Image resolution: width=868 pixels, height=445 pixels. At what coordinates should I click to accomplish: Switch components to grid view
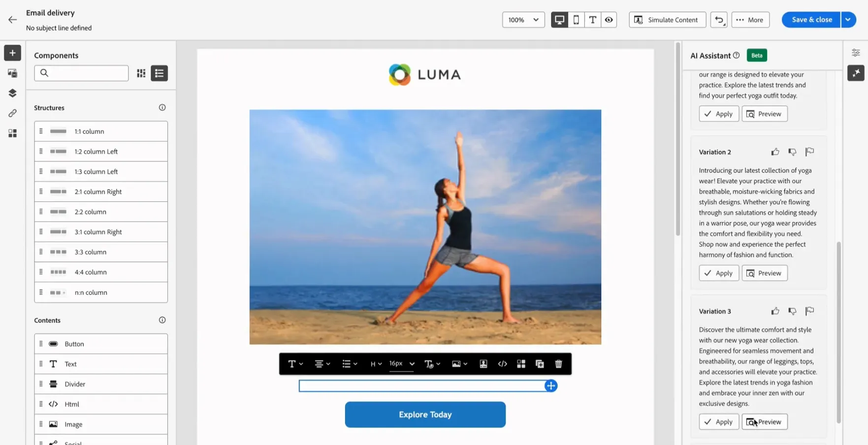141,73
